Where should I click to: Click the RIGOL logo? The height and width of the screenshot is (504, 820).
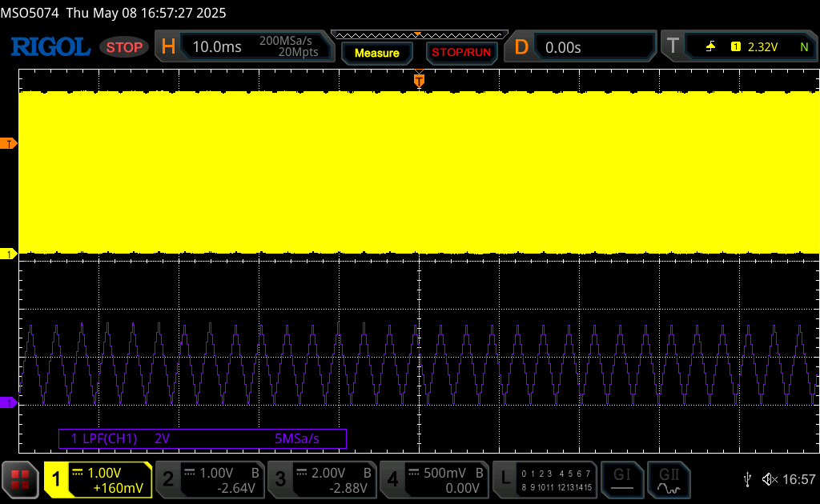point(50,47)
